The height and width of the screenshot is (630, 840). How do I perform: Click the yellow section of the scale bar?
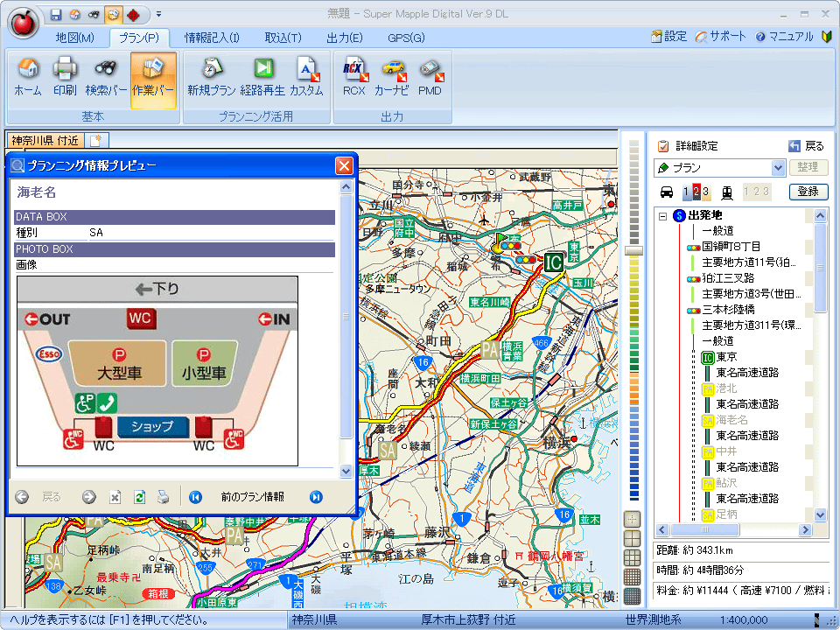click(634, 290)
